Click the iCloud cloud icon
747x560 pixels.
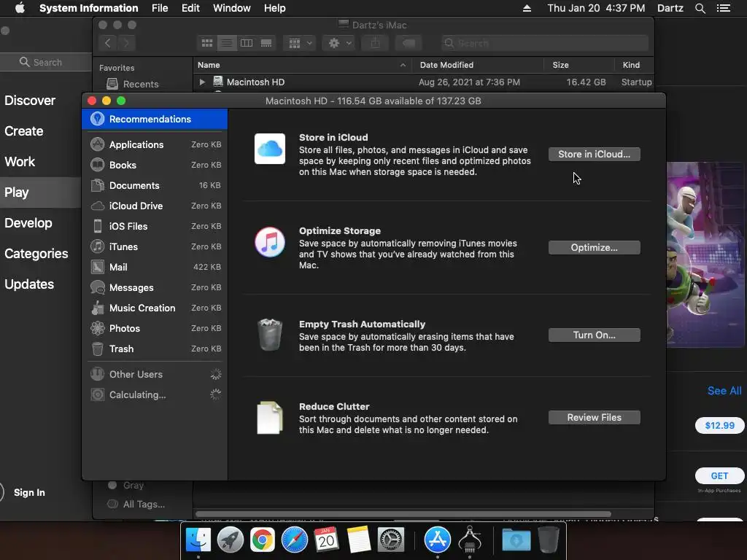270,149
